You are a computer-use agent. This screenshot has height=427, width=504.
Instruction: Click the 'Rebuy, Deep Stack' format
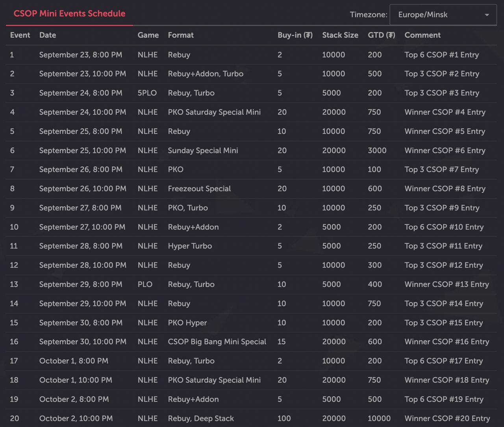tap(201, 418)
